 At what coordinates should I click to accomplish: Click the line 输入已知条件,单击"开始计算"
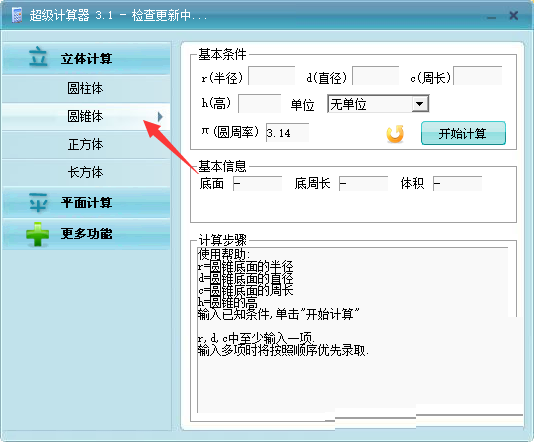pyautogui.click(x=279, y=314)
